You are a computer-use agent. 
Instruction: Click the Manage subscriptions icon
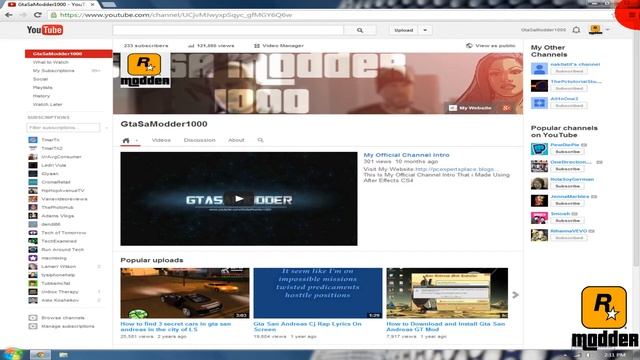(33, 326)
